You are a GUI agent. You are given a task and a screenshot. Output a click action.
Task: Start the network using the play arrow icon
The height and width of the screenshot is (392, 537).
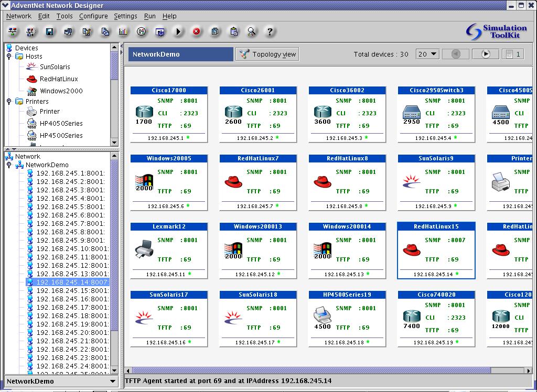coord(178,32)
